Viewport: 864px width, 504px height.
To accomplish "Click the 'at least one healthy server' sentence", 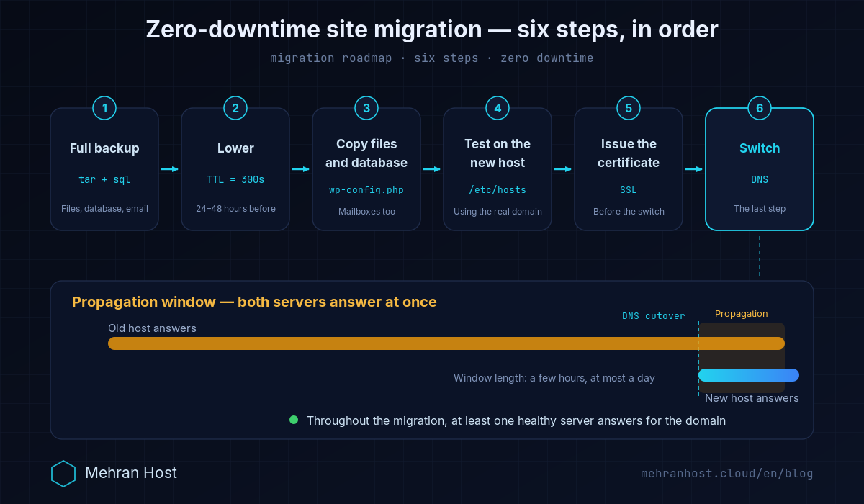I will pyautogui.click(x=516, y=420).
